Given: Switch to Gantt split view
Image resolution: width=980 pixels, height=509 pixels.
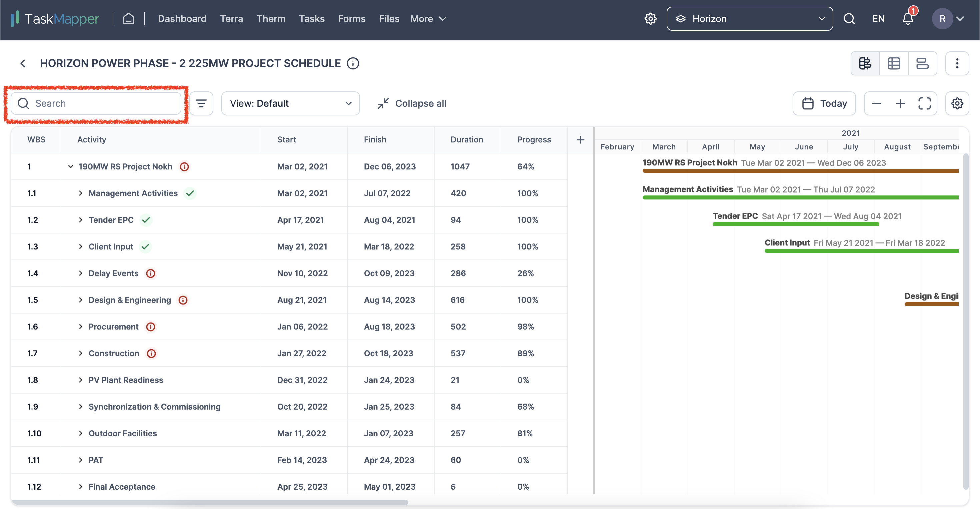Looking at the screenshot, I should click(865, 63).
